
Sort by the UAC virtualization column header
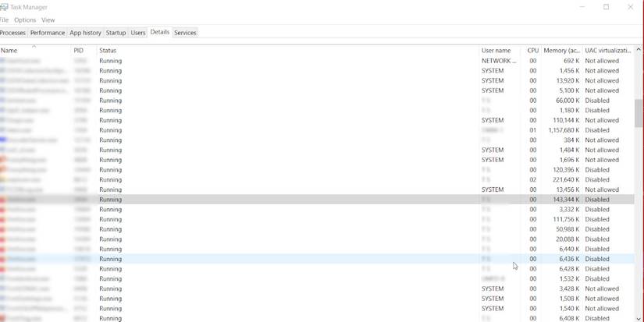(x=608, y=51)
